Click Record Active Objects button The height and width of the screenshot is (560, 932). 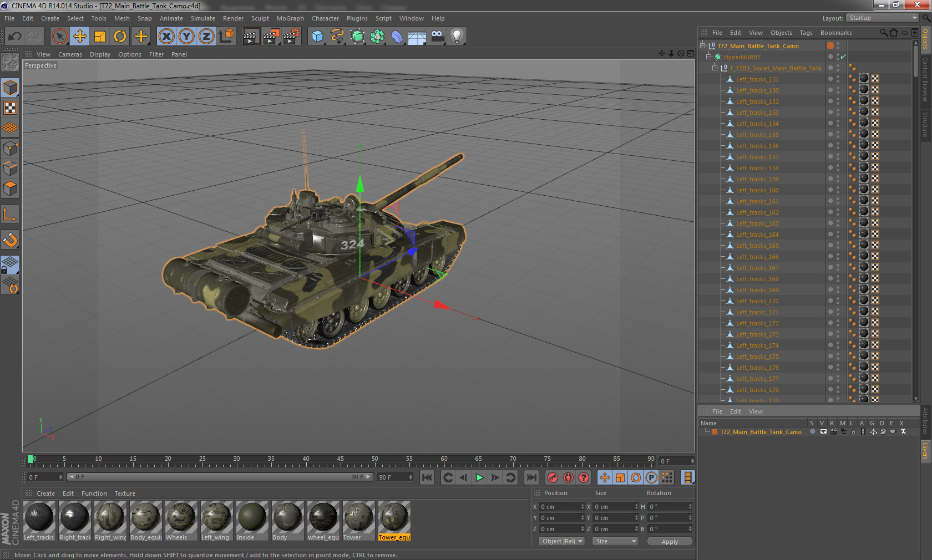click(553, 477)
